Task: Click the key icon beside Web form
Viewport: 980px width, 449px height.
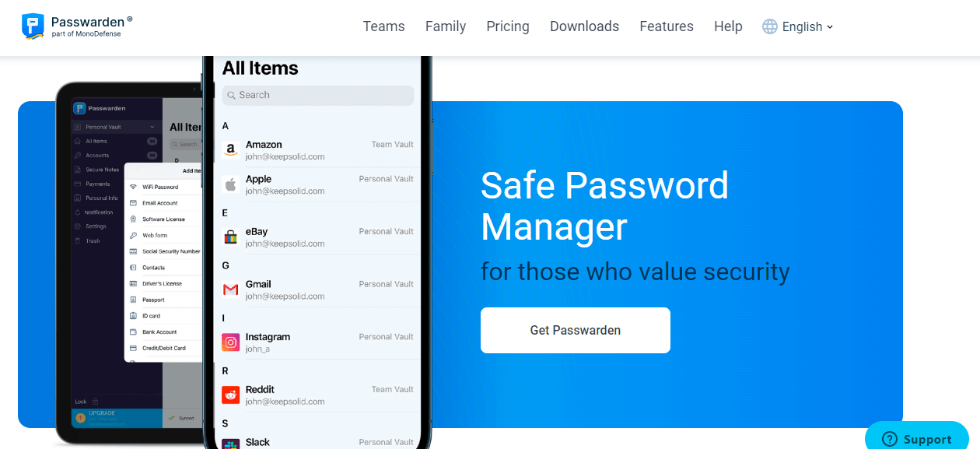Action: [x=134, y=235]
